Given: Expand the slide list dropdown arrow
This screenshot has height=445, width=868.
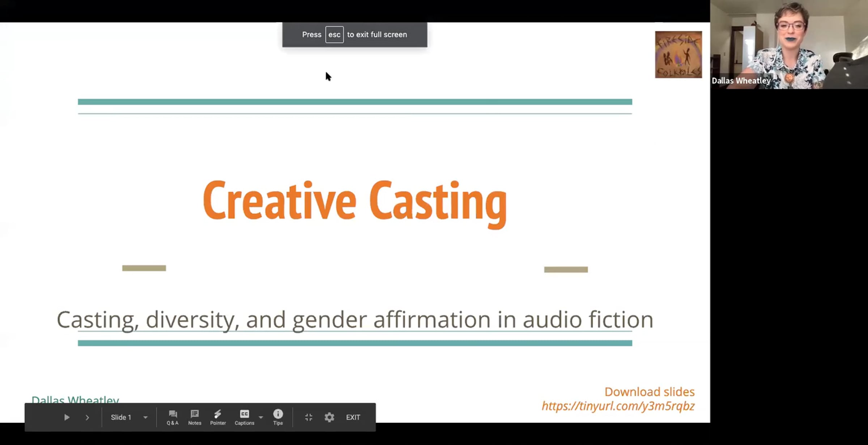Looking at the screenshot, I should (x=145, y=418).
